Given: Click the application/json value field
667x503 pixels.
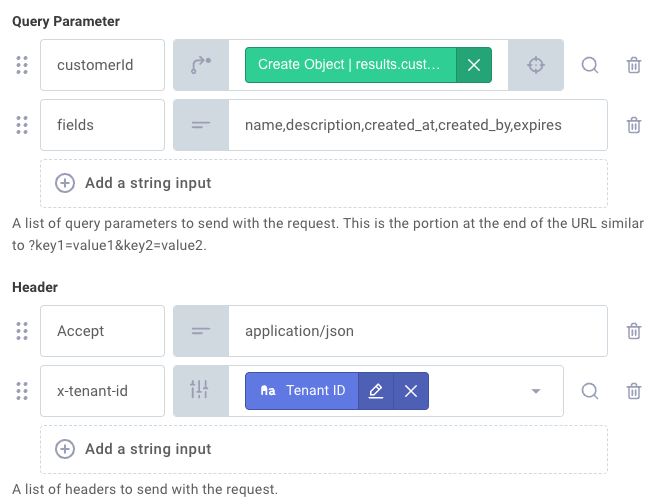Looking at the screenshot, I should (418, 331).
